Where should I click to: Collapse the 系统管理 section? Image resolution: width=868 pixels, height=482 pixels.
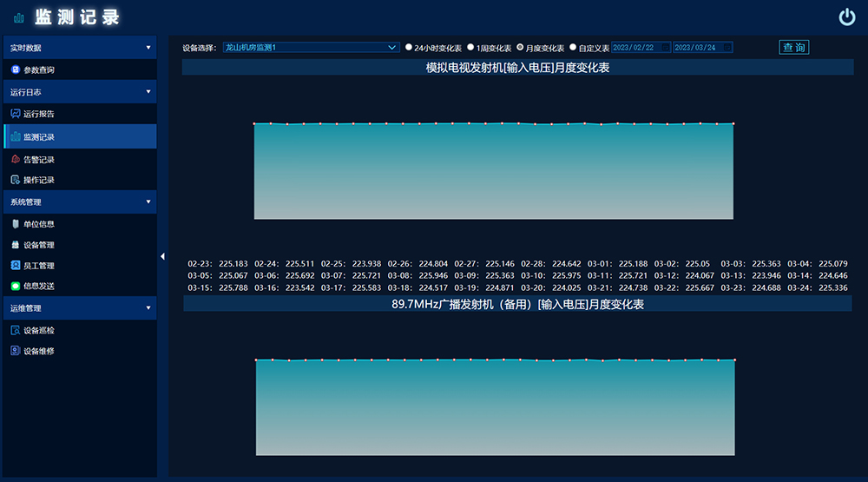point(80,202)
